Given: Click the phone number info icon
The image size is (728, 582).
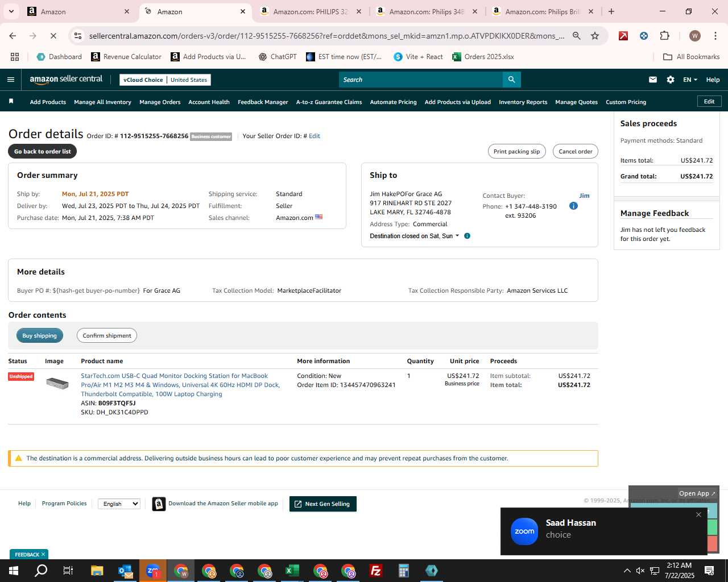Looking at the screenshot, I should pyautogui.click(x=573, y=206).
